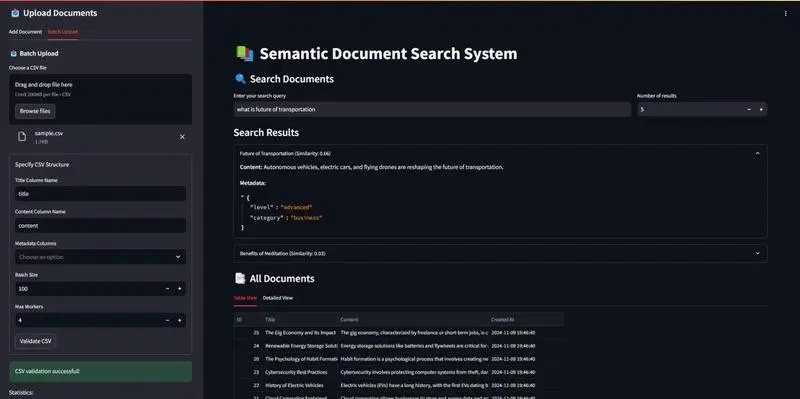
Task: Click the ID cell showing 23
Action: click(x=248, y=372)
